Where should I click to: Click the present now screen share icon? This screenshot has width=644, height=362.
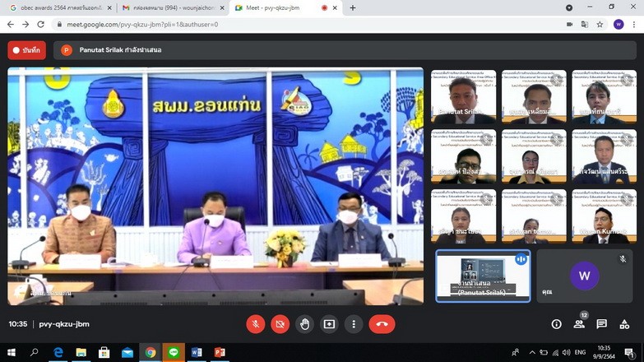pos(329,324)
